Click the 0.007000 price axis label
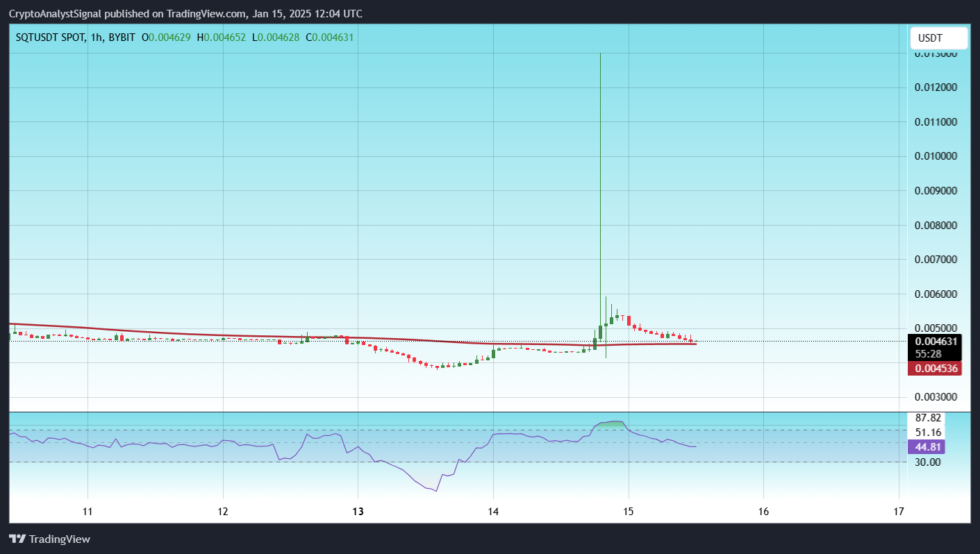This screenshot has width=980, height=554. [x=936, y=260]
